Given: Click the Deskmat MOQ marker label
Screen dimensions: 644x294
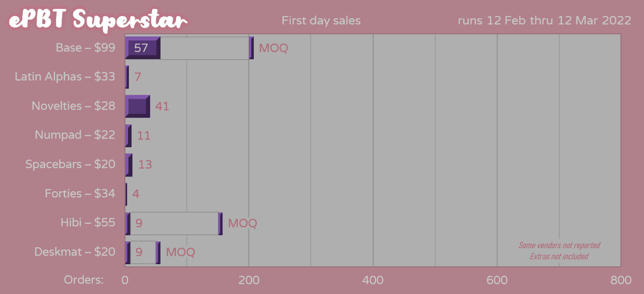Looking at the screenshot, I should (180, 253).
